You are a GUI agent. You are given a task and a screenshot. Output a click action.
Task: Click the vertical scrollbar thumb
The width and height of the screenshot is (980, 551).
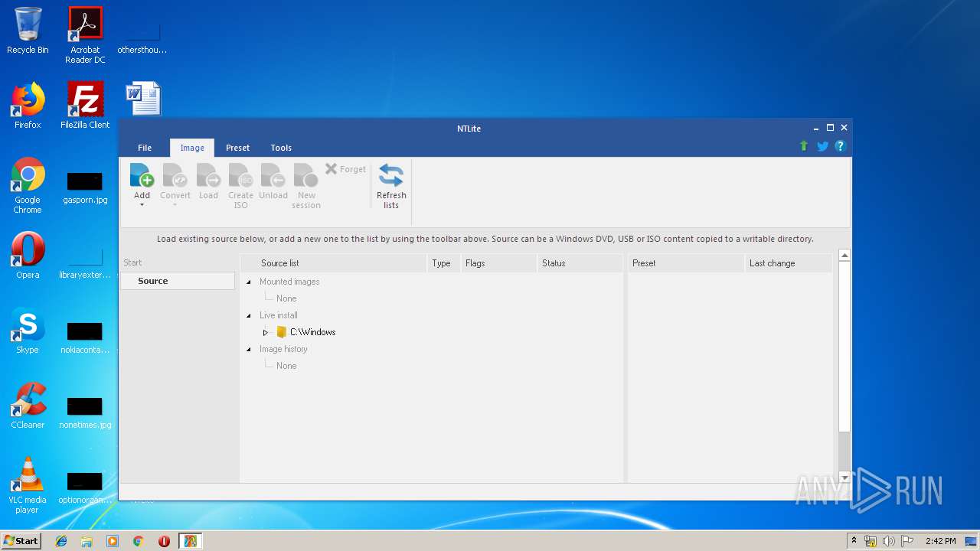click(x=844, y=347)
